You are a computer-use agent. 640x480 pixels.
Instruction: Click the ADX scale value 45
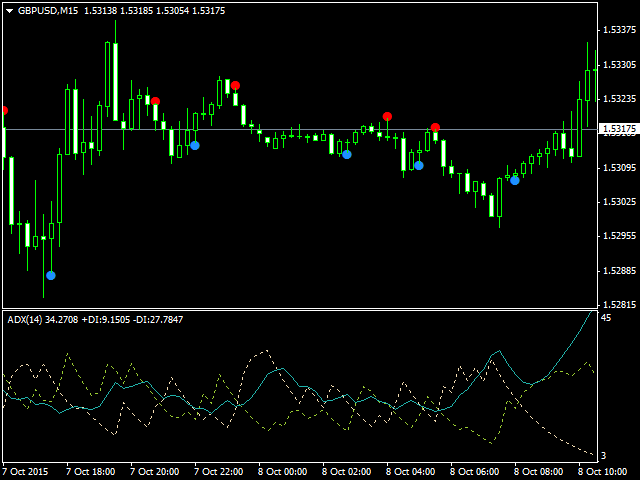pyautogui.click(x=606, y=318)
